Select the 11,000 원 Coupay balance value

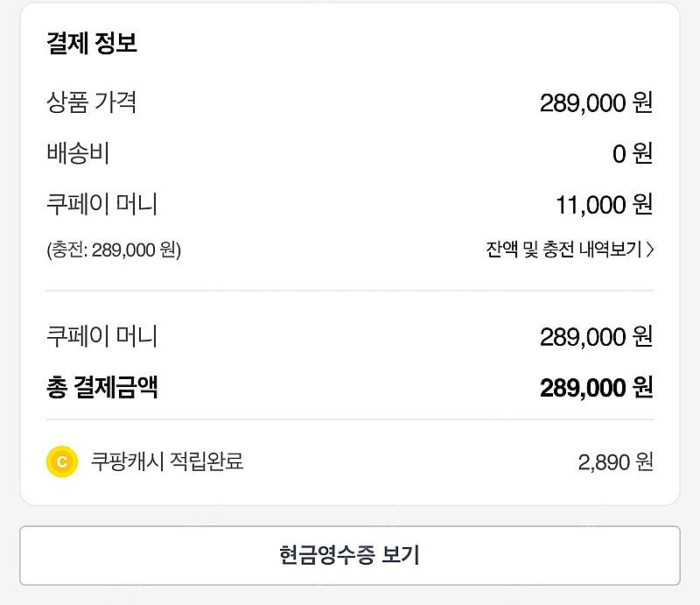pos(604,205)
